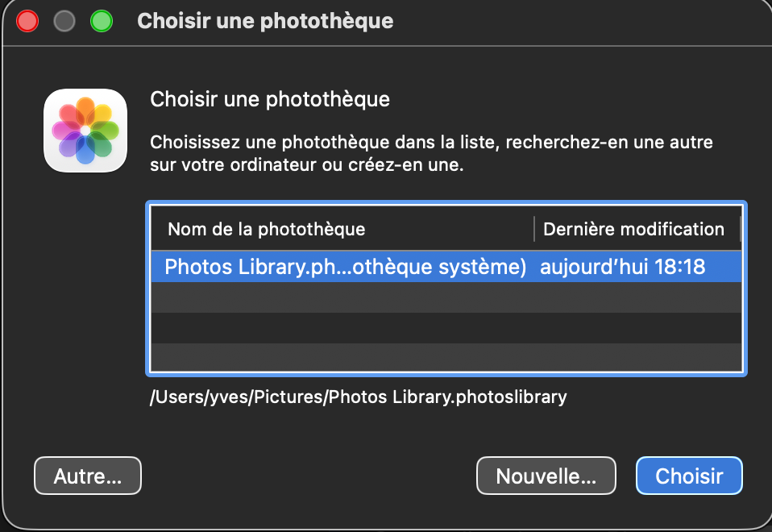
Task: Click the bold Choisir une photothèque heading
Action: pos(270,100)
